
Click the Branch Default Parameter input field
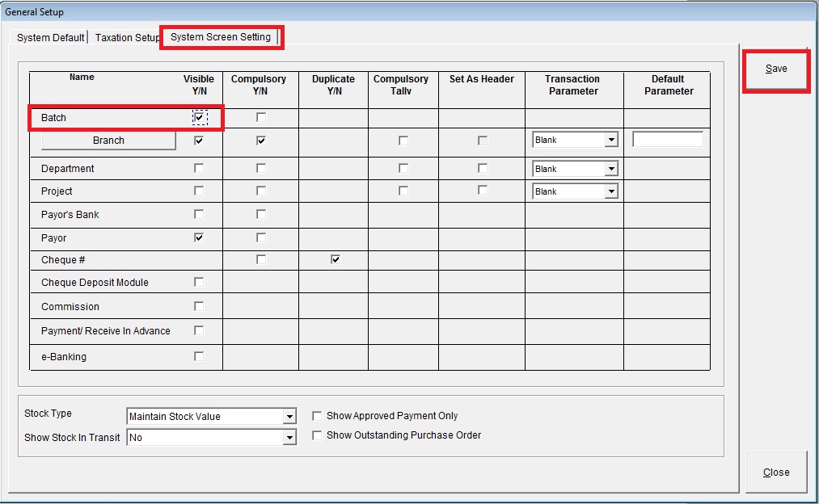click(667, 140)
